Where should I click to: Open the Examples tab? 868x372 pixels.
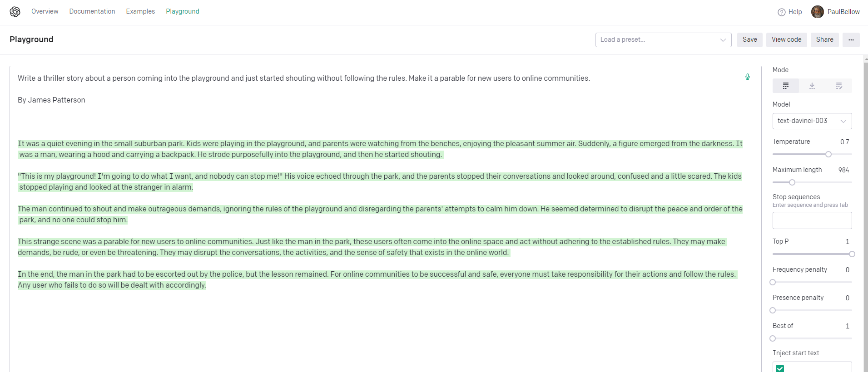[140, 11]
